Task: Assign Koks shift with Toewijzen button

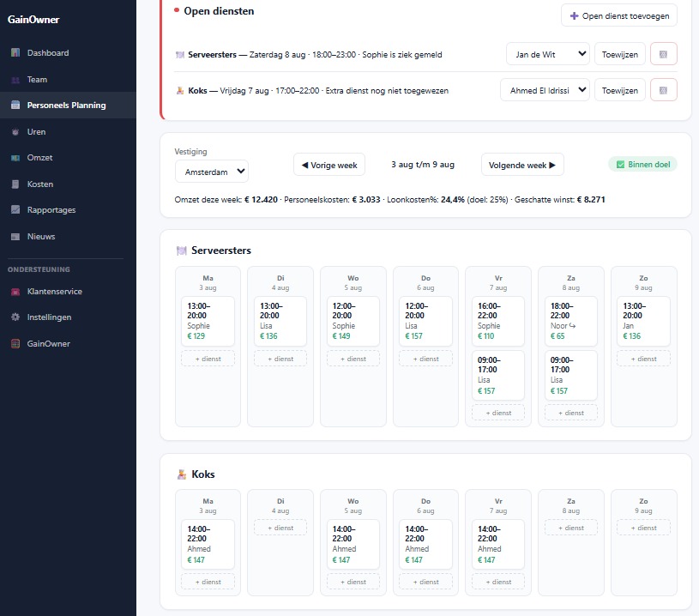Action: click(619, 90)
